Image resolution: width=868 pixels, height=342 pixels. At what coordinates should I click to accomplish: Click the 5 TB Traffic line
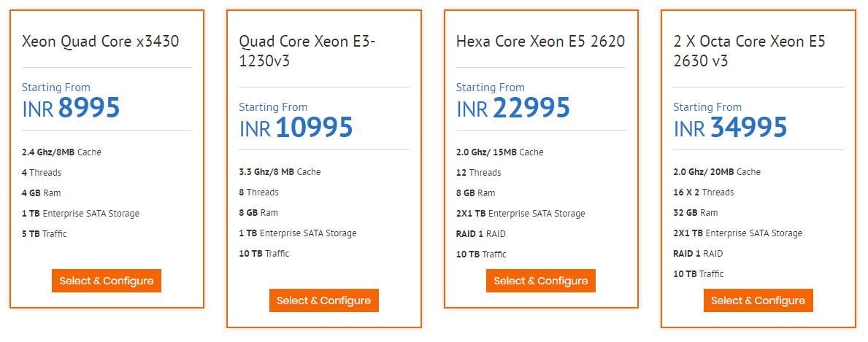pyautogui.click(x=45, y=234)
